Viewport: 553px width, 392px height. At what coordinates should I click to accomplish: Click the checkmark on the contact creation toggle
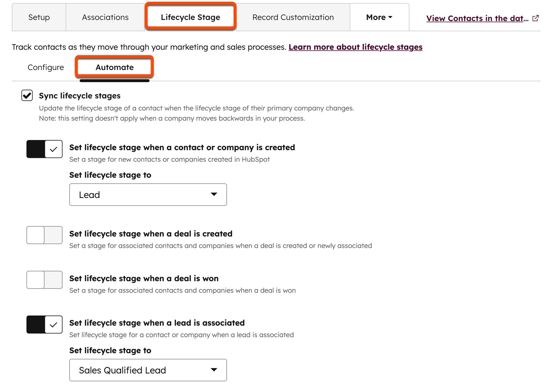coord(53,149)
